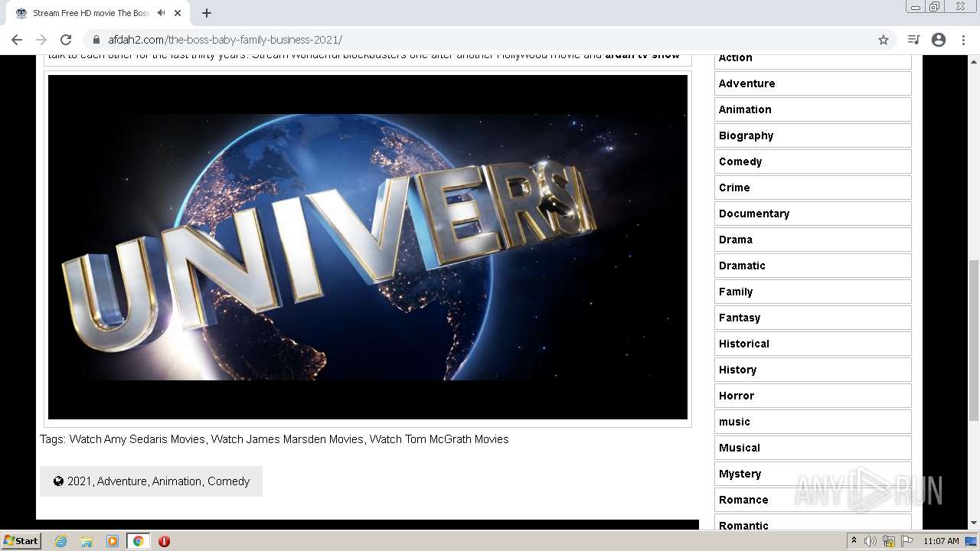This screenshot has width=980, height=551.
Task: Browse Family genre in sidebar
Action: pos(813,292)
